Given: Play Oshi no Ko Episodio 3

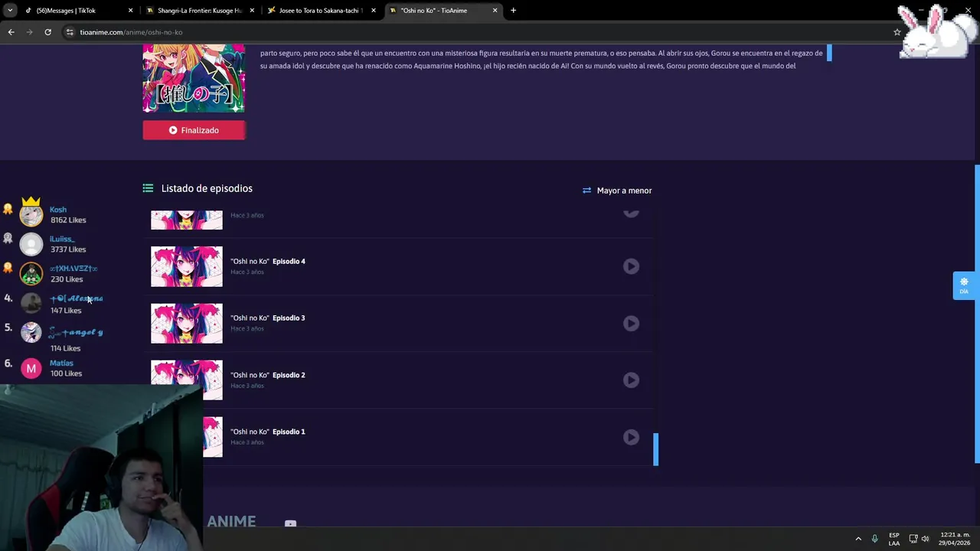Looking at the screenshot, I should click(631, 323).
